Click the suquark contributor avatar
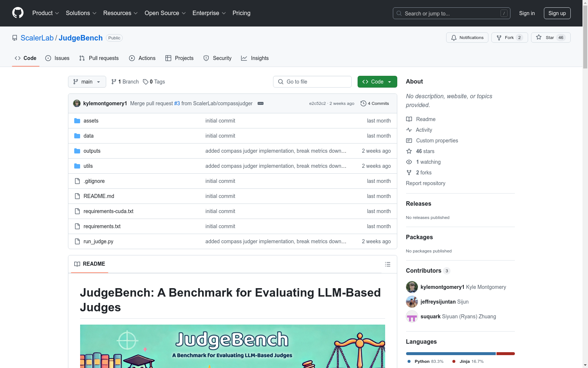Image resolution: width=588 pixels, height=368 pixels. click(x=412, y=316)
